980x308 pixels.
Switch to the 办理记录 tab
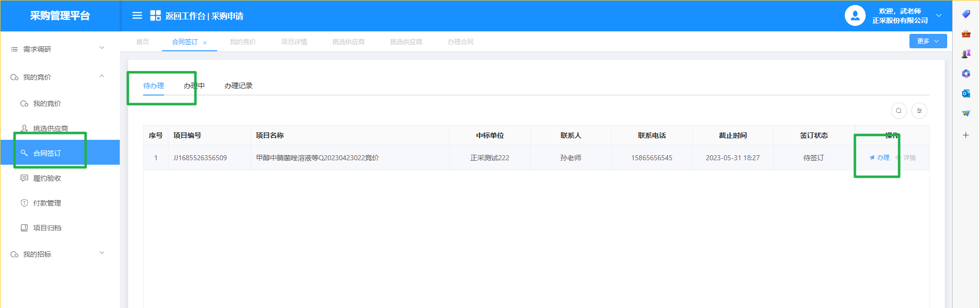pos(238,86)
